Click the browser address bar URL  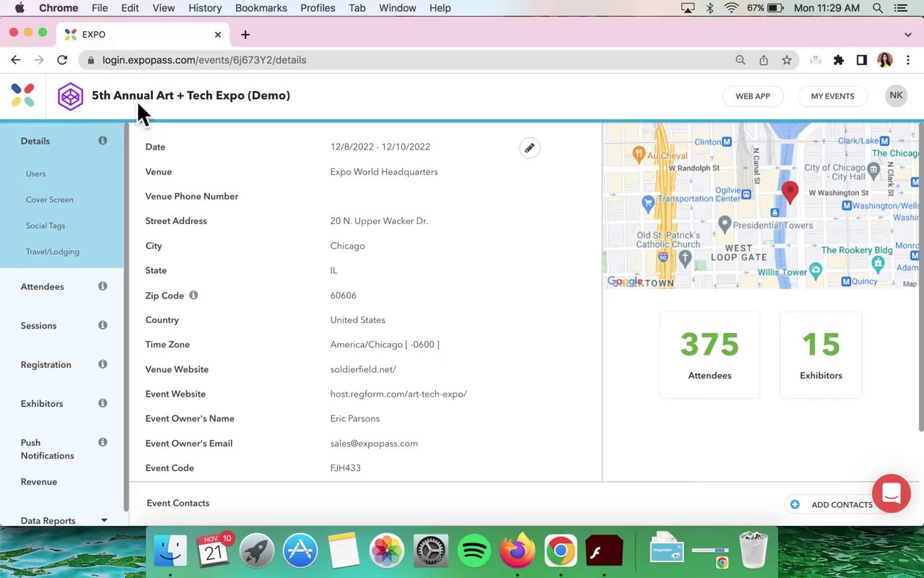click(204, 60)
